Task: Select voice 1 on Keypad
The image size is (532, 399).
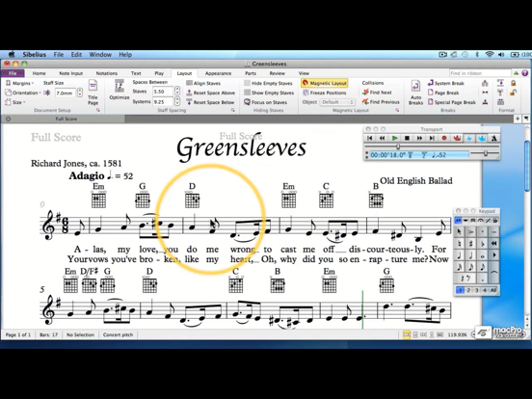Action: tap(460, 290)
